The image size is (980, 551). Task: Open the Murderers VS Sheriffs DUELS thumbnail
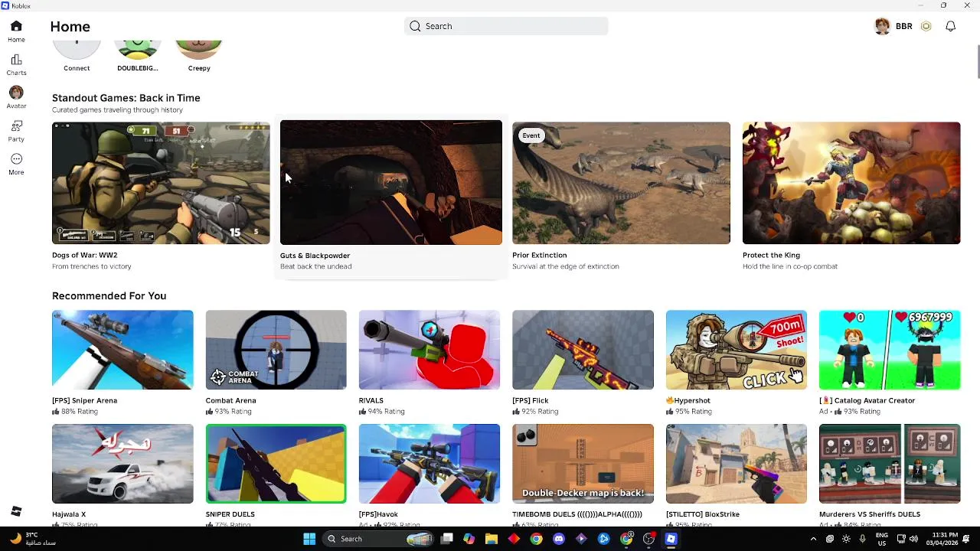coord(890,464)
